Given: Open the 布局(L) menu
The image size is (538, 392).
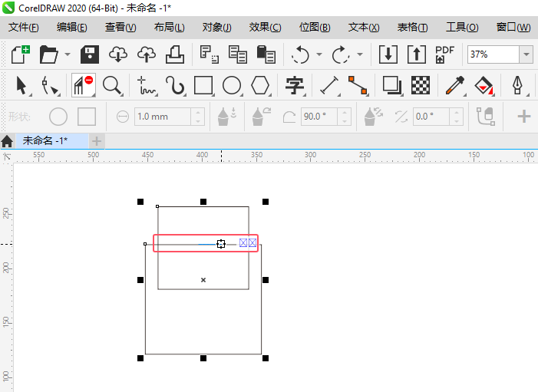Looking at the screenshot, I should coord(169,27).
